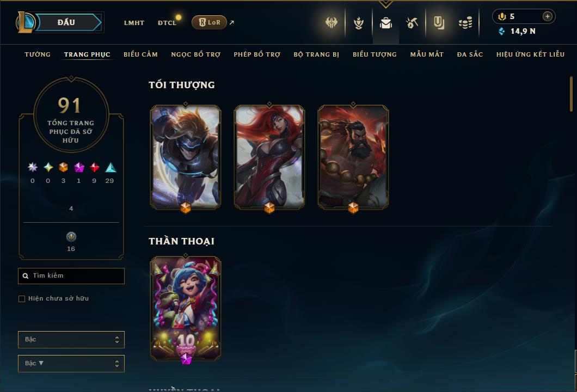This screenshot has width=577, height=392.
Task: Open the first 'Bậc' dropdown
Action: [71, 339]
